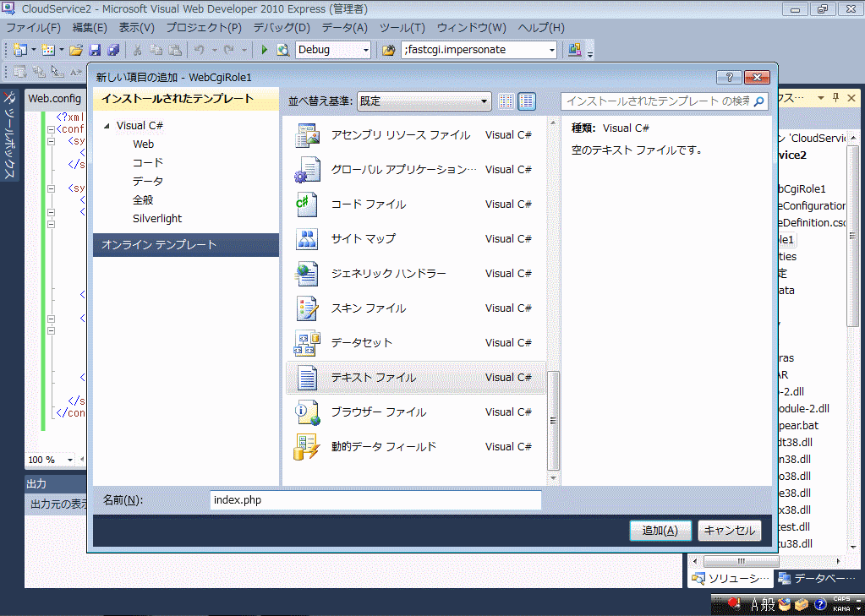Open the New Project icon dropdown arrow
Screen dimensions: 865x616
(34, 50)
